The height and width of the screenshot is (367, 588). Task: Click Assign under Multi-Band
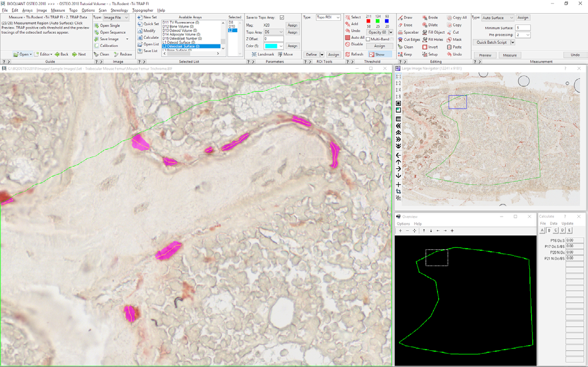point(379,46)
